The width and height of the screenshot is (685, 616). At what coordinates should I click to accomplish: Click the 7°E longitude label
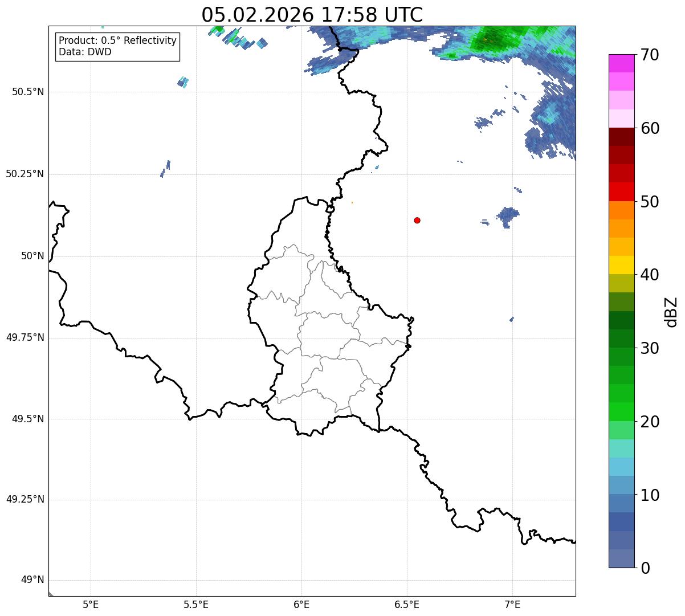coord(512,604)
